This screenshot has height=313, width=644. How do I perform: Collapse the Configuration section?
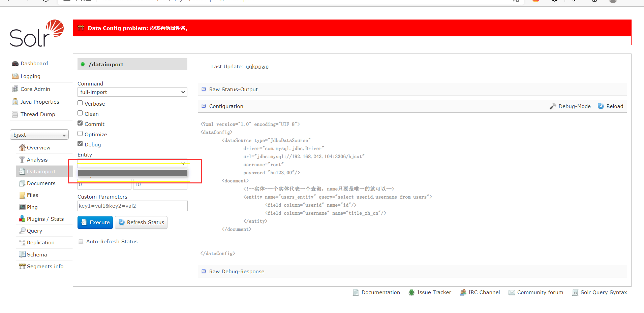(x=204, y=106)
